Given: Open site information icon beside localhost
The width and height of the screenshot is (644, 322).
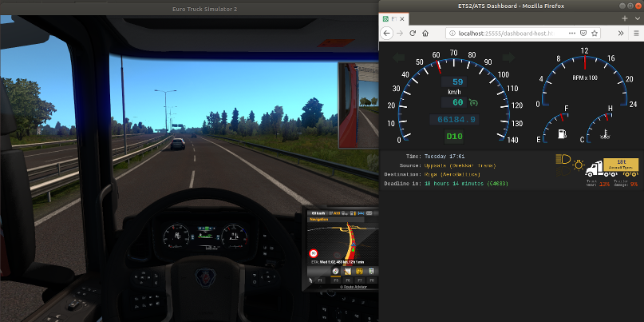Looking at the screenshot, I should click(x=452, y=34).
